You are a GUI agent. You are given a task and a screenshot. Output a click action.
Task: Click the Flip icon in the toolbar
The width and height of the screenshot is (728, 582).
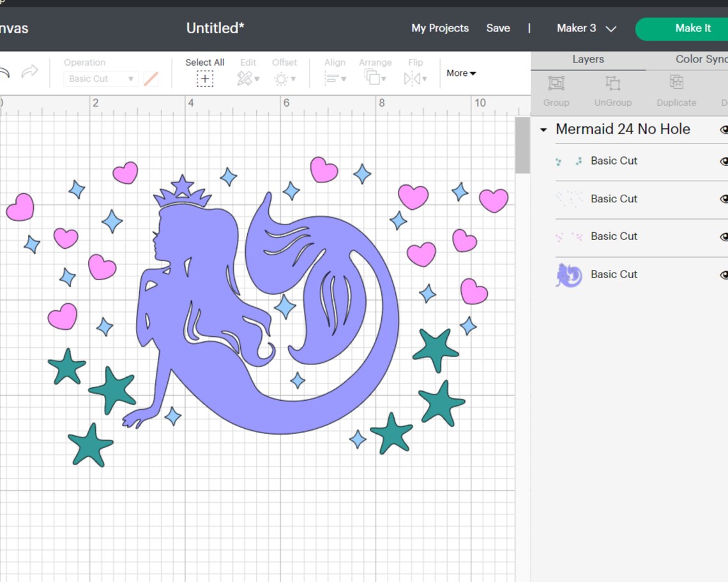click(415, 71)
